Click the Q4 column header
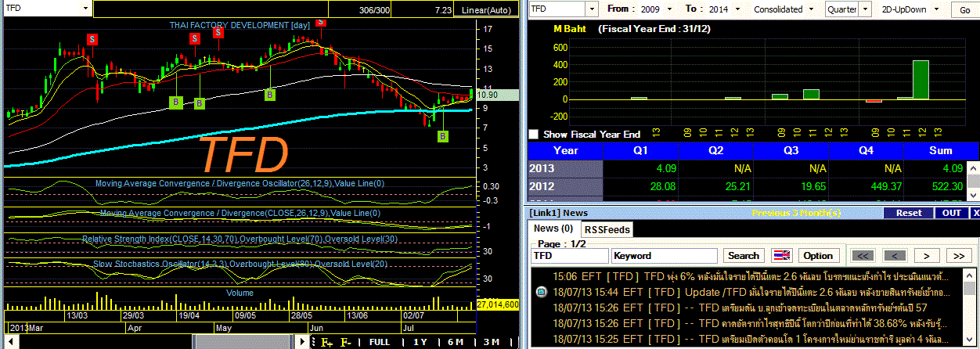Screen dimensions: 980x349 click(x=867, y=150)
